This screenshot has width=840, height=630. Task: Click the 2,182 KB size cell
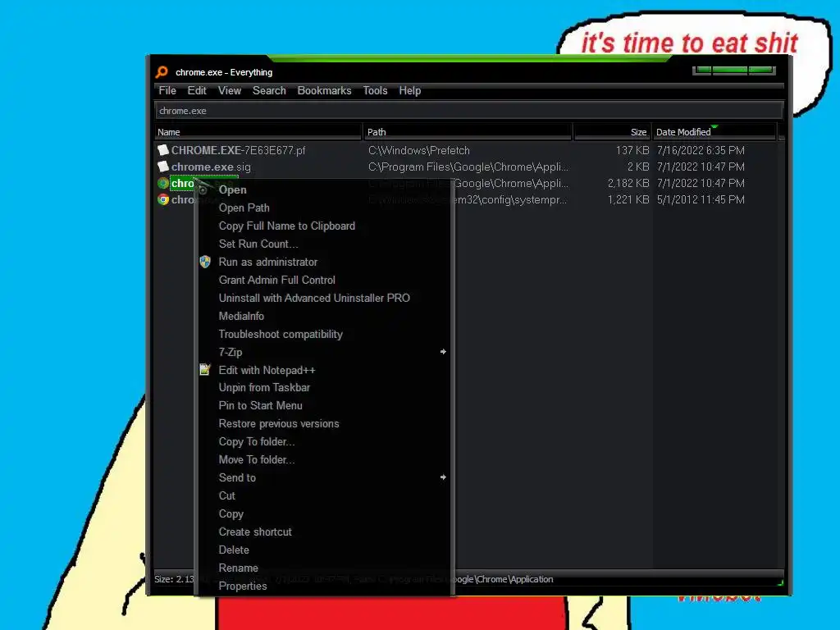(x=628, y=183)
